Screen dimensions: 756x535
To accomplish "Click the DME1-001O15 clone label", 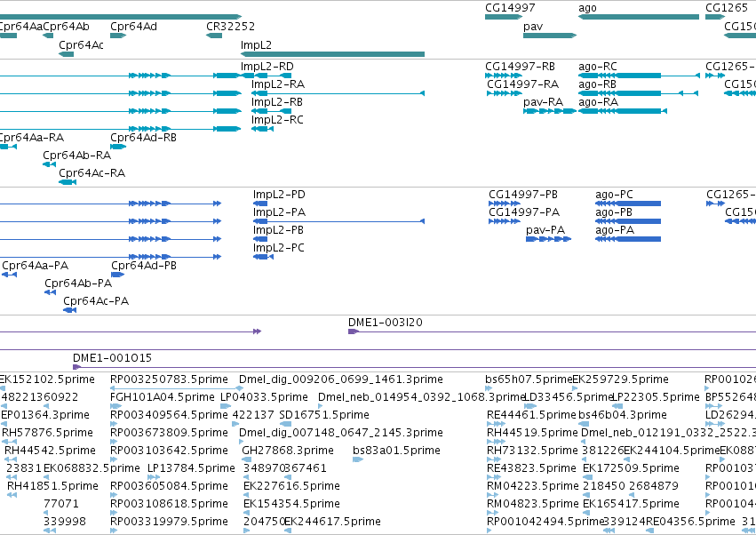I will click(x=112, y=358).
